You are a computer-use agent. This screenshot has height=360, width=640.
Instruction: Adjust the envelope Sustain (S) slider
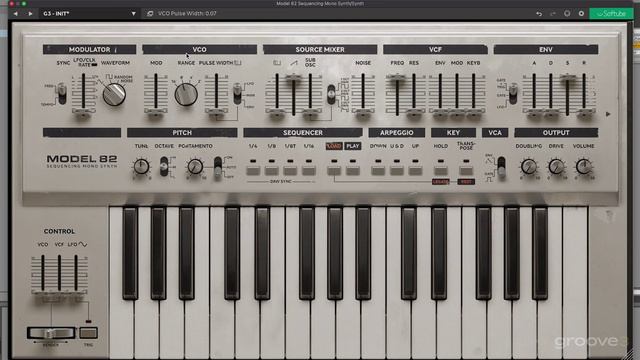(x=567, y=78)
